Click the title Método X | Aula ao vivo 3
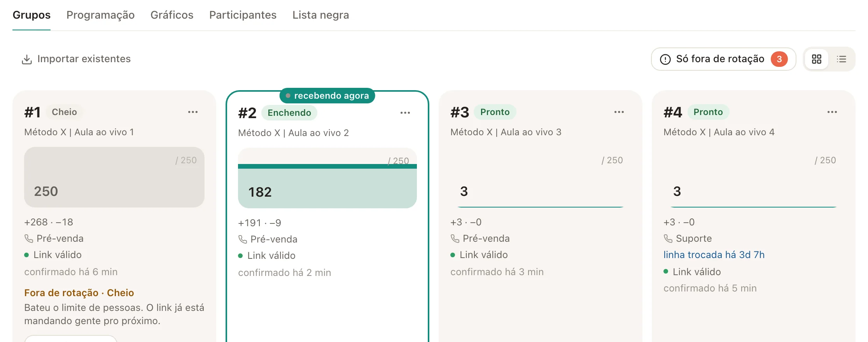Image resolution: width=868 pixels, height=342 pixels. pos(506,132)
